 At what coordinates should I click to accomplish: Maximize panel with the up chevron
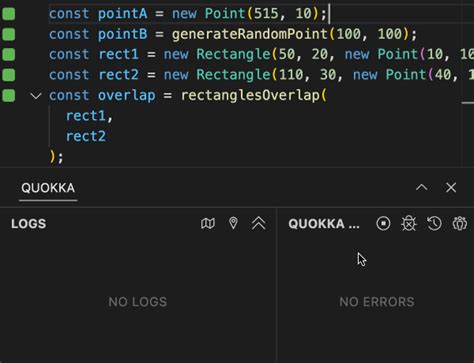click(422, 187)
